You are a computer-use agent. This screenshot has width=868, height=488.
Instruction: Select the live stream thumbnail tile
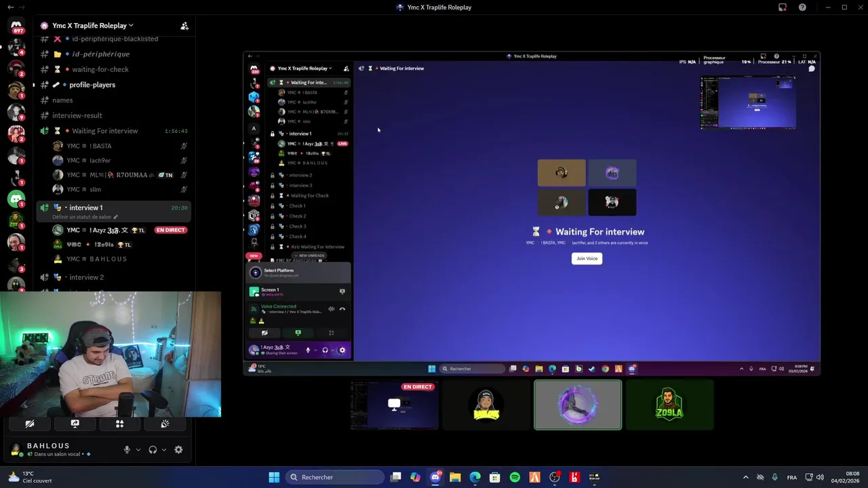395,405
